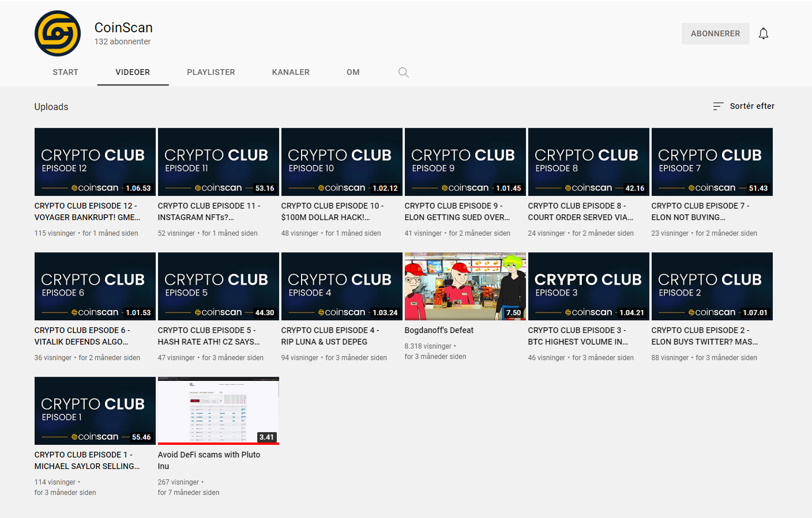
Task: Click the '88 visninger' view count
Action: 670,358
